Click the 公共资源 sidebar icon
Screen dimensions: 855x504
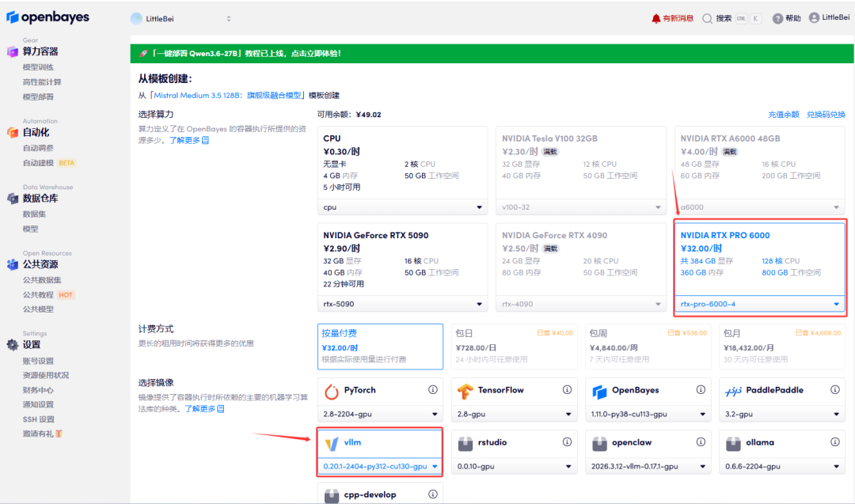tap(13, 264)
